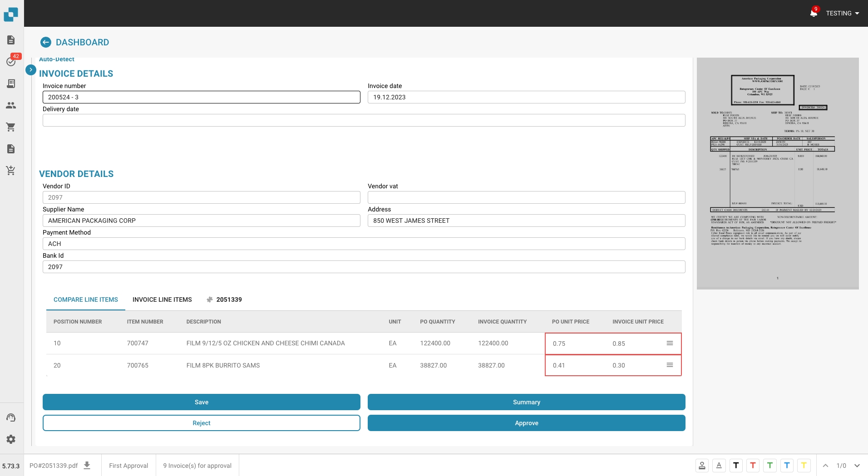Image resolution: width=868 pixels, height=476 pixels.
Task: Select the COMPARE LINE ITEMS tab
Action: click(86, 299)
